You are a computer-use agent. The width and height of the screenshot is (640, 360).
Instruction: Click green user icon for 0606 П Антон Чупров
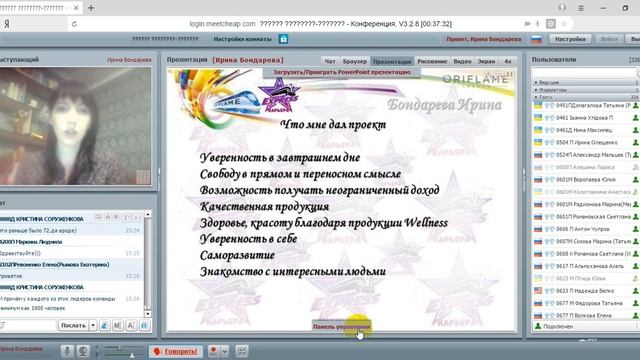(636, 229)
